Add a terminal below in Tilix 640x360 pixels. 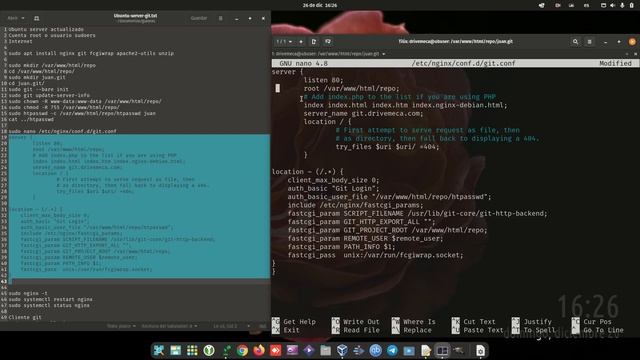click(x=328, y=42)
